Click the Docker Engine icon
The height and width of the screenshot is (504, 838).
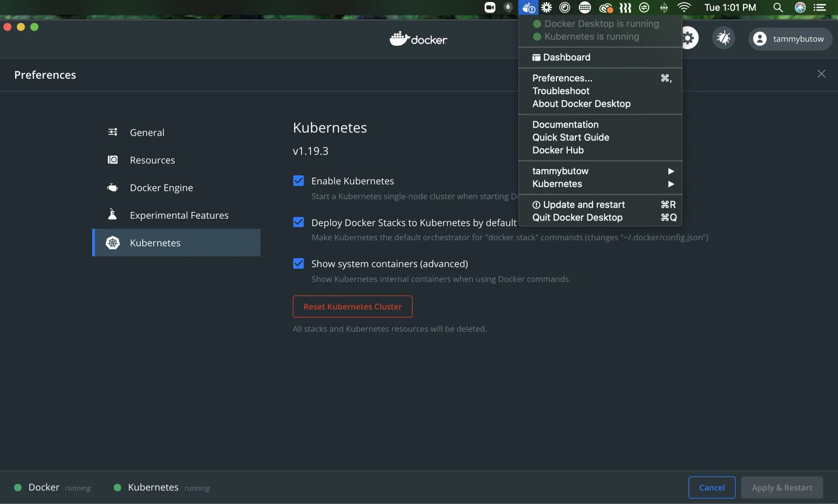tap(113, 187)
